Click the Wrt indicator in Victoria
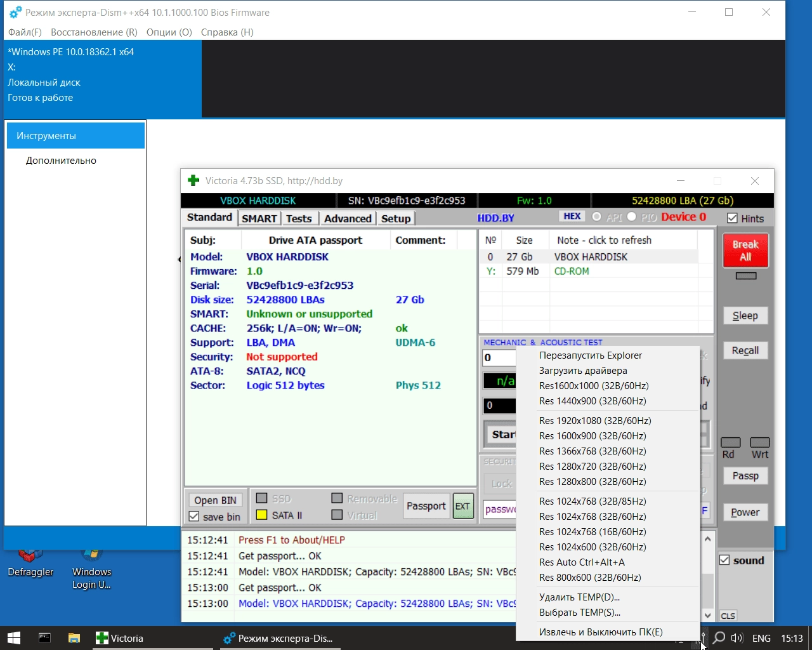 click(759, 442)
